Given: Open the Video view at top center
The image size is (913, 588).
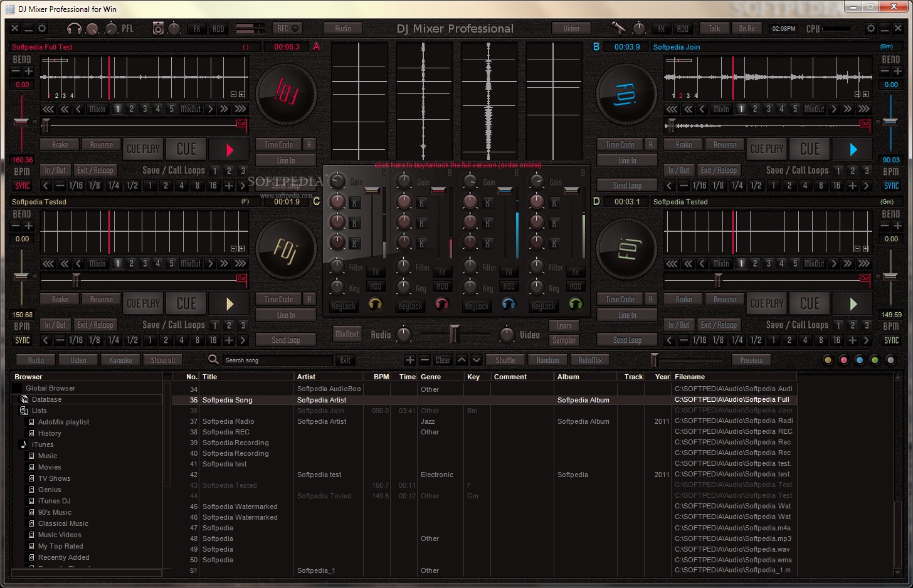Looking at the screenshot, I should (x=571, y=28).
